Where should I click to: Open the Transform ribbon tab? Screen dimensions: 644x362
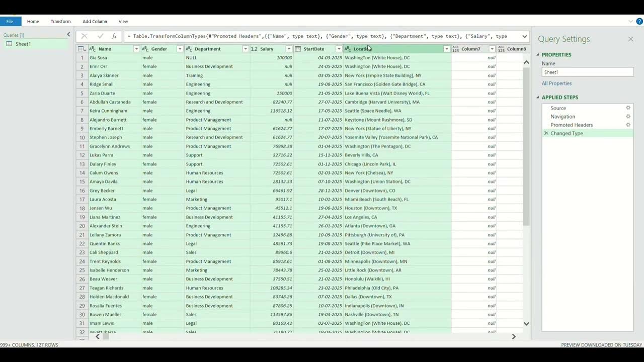point(60,22)
